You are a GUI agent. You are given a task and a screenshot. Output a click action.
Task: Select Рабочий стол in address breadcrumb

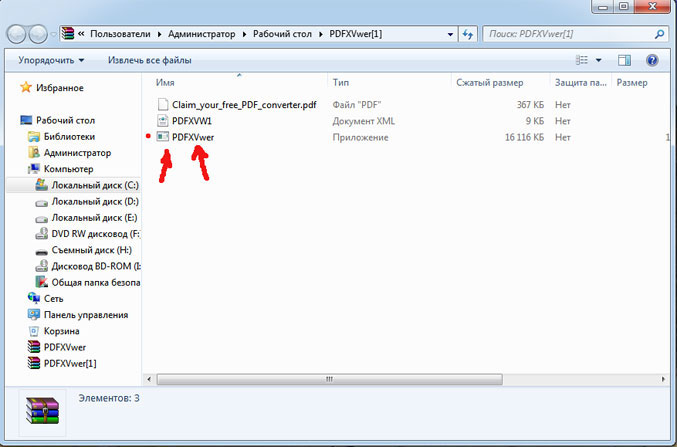point(282,34)
